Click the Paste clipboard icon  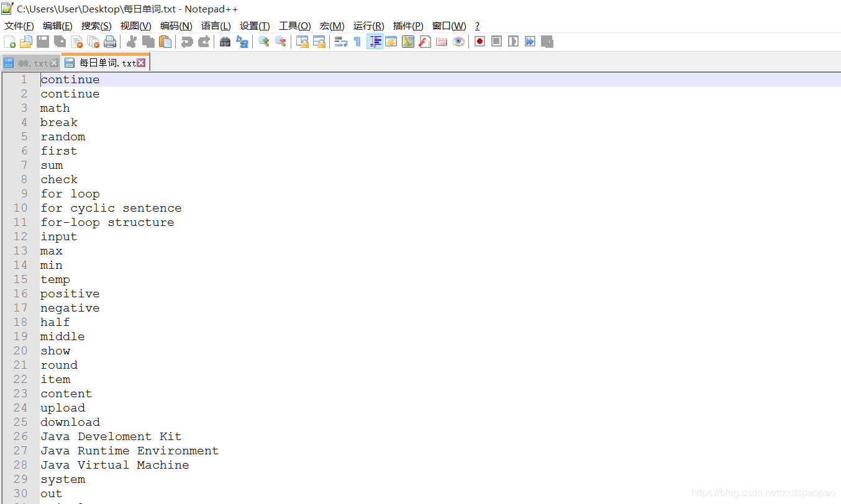coord(165,42)
